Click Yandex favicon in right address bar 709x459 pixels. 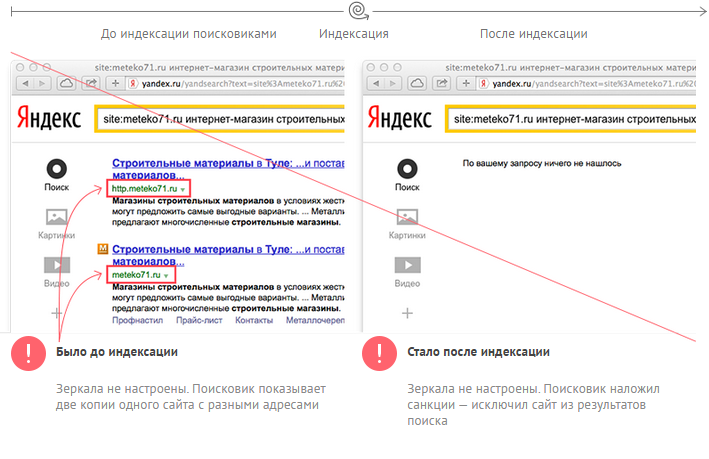[484, 84]
